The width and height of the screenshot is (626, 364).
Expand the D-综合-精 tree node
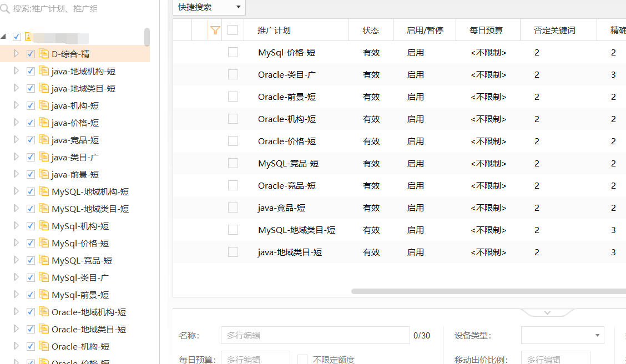click(16, 53)
